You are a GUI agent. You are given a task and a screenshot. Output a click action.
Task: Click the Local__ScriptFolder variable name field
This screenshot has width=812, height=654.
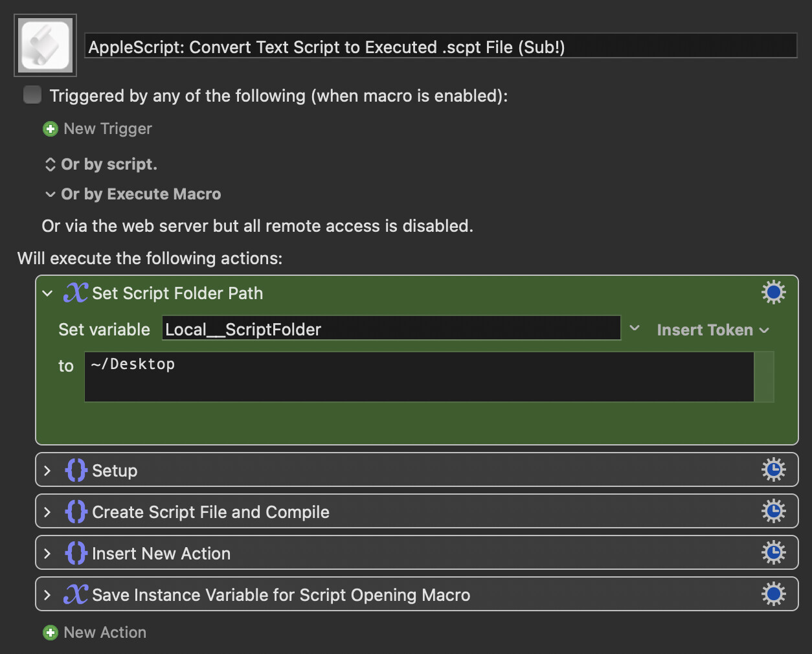391,329
